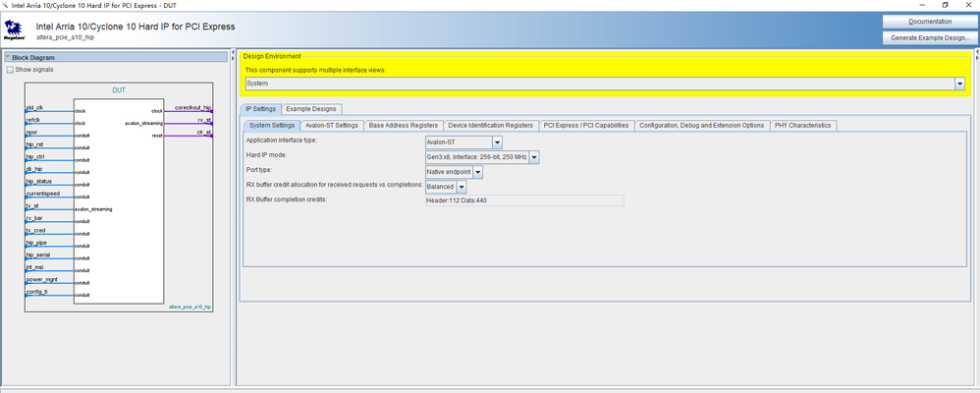Collapse the Block Diagram panel

[x=8, y=57]
